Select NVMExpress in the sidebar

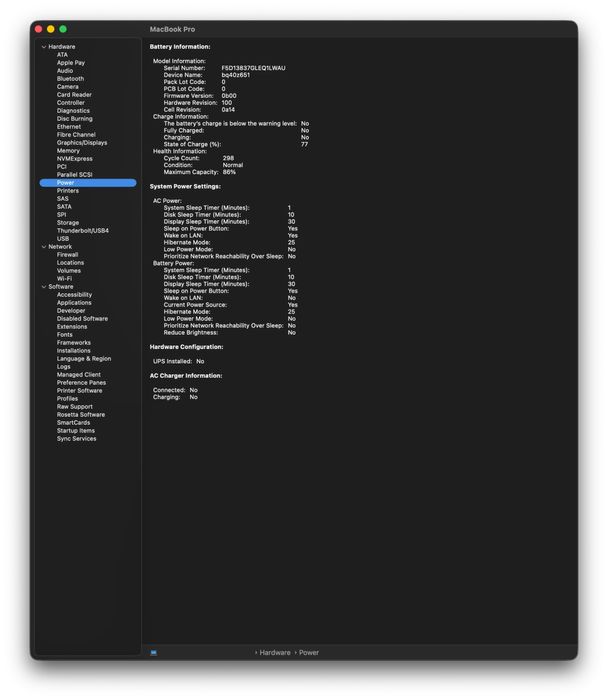[x=75, y=159]
